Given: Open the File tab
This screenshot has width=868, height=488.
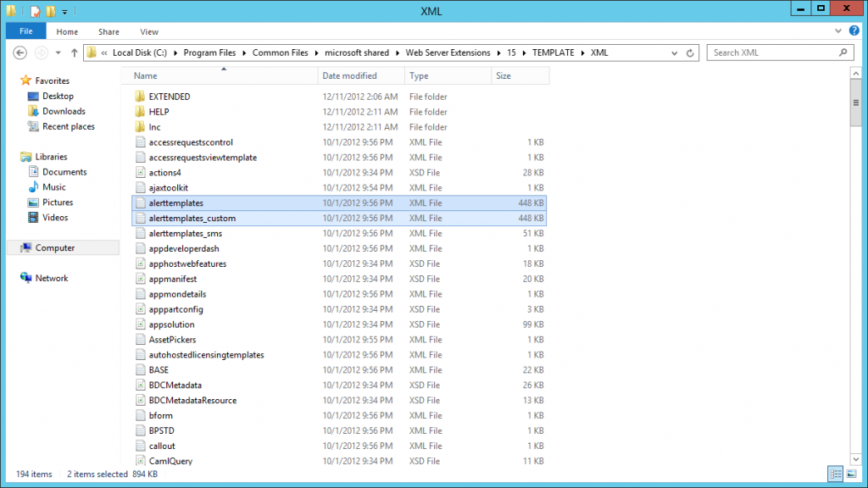Looking at the screenshot, I should click(26, 31).
